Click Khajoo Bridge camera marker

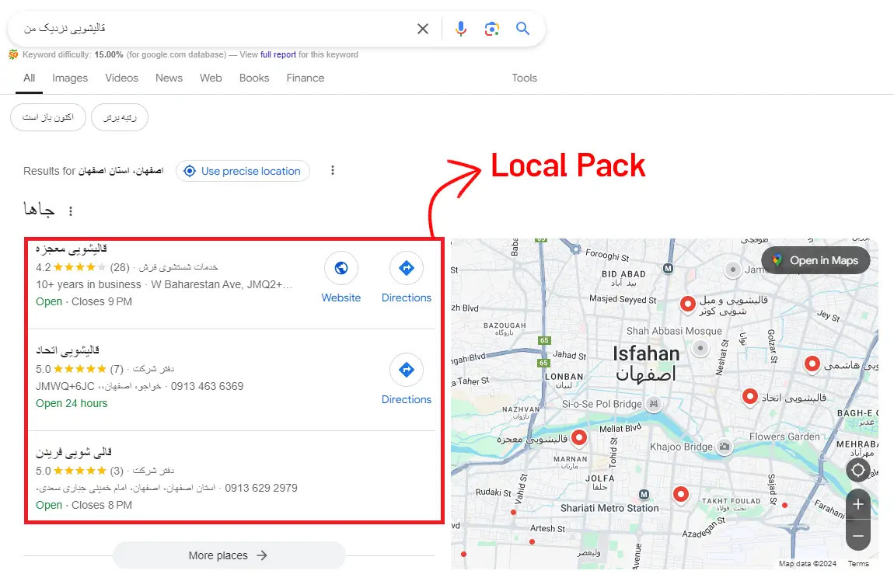pyautogui.click(x=724, y=446)
